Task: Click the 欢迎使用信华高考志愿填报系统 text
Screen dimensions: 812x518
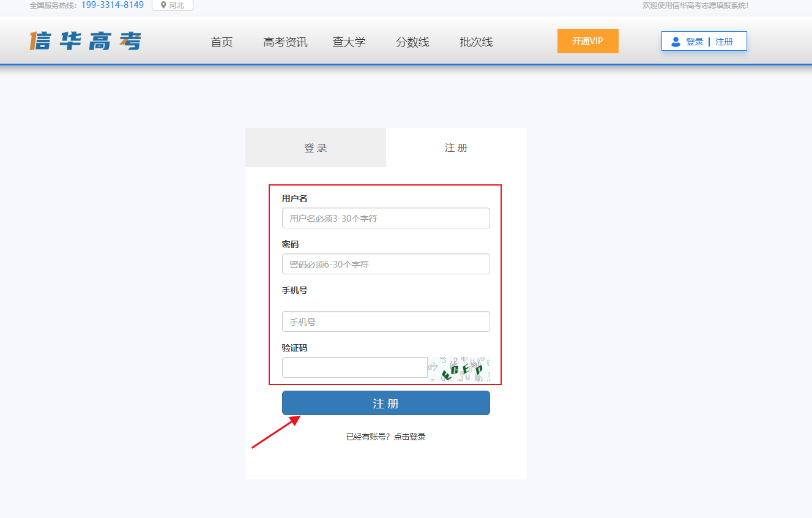Action: point(695,6)
